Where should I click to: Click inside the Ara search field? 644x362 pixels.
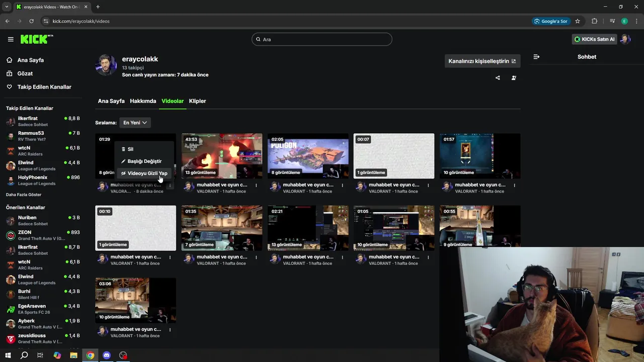tap(322, 39)
